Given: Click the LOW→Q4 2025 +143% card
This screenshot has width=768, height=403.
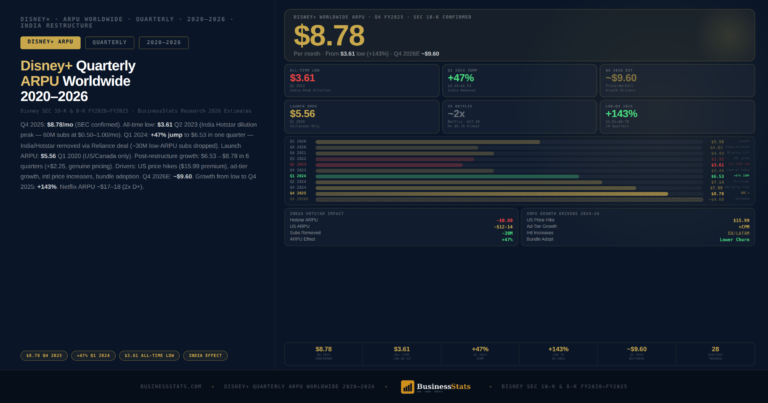Looking at the screenshot, I should [677, 117].
